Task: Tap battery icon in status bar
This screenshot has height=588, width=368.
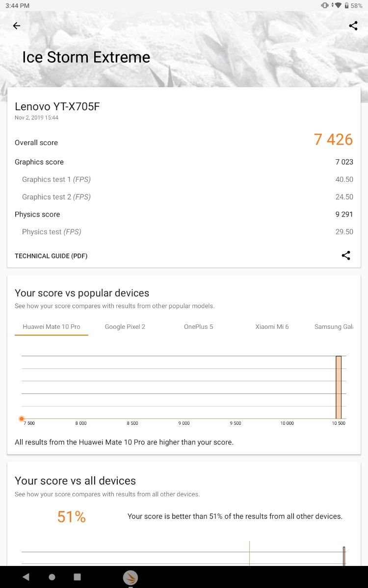Action: tap(346, 5)
